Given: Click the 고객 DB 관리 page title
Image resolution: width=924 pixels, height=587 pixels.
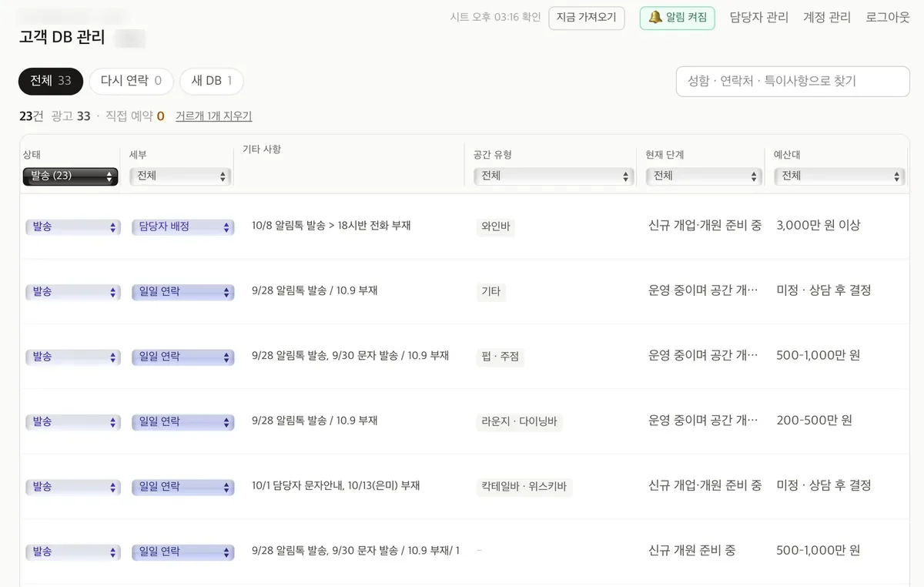Looking at the screenshot, I should (62, 37).
